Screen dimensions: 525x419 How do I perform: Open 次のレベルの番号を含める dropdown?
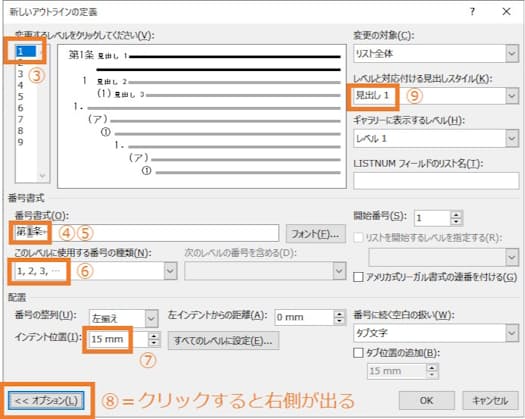[x=265, y=271]
